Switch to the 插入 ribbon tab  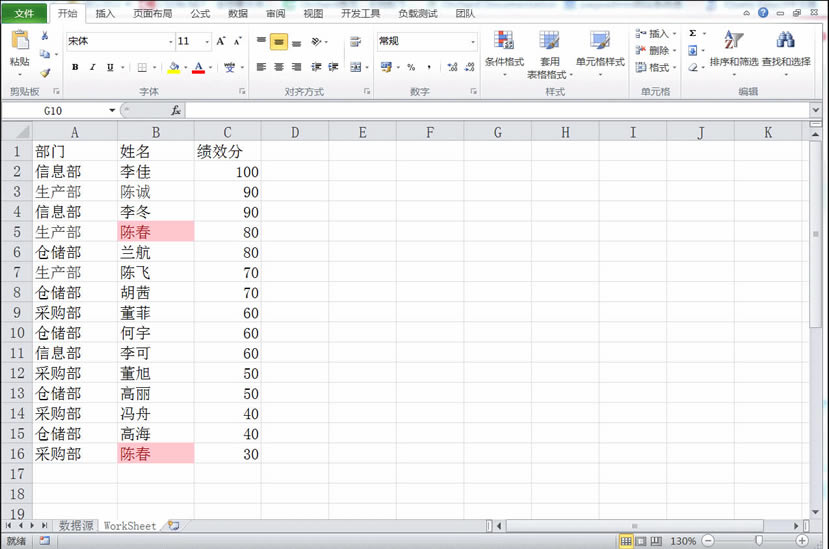click(105, 14)
